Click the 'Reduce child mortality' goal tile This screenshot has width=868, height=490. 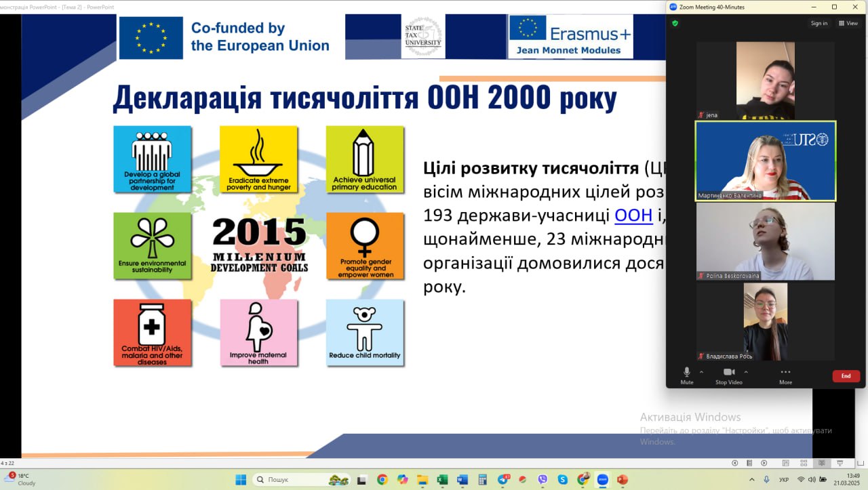[x=364, y=333]
